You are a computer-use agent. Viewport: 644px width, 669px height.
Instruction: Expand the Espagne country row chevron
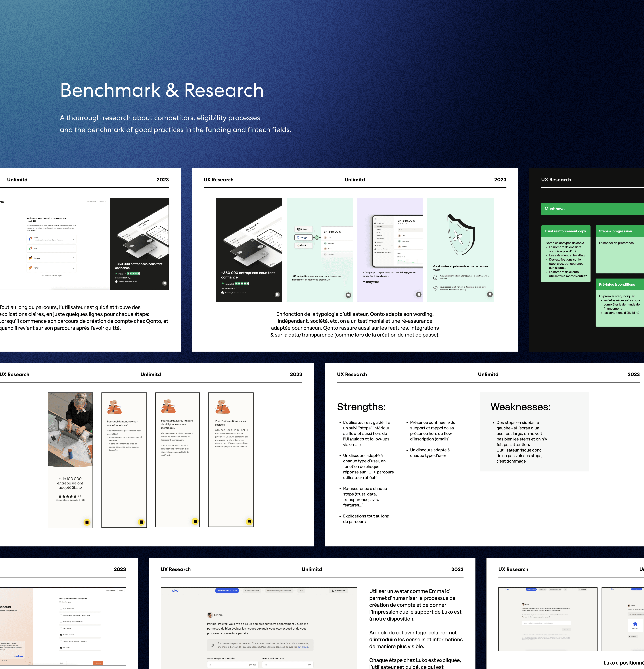pos(74,268)
